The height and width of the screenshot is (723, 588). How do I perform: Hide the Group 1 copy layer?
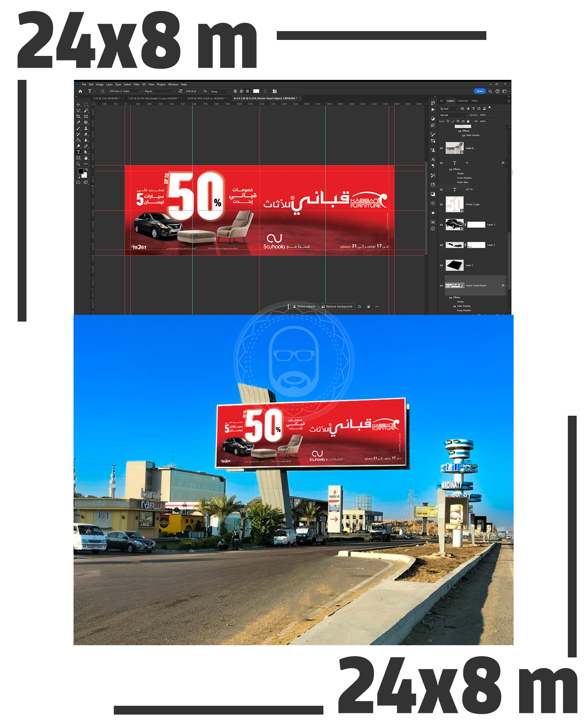pyautogui.click(x=441, y=204)
